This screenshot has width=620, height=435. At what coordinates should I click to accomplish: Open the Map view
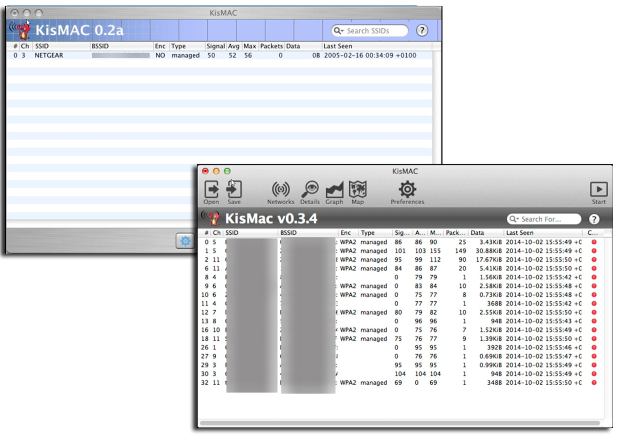tap(358, 190)
